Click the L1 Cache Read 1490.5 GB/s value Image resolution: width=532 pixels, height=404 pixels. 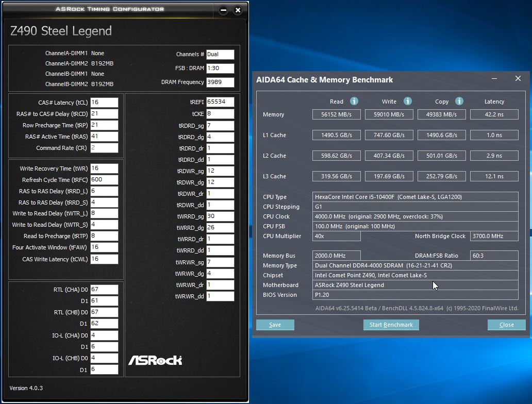336,135
